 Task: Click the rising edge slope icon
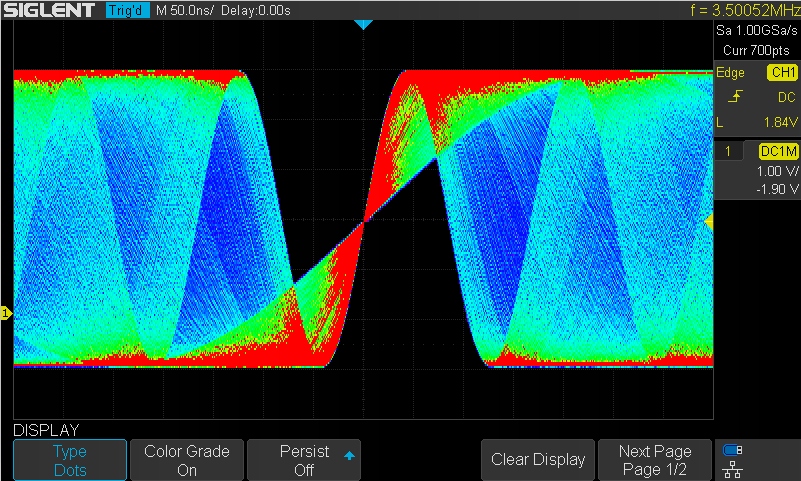pos(734,97)
